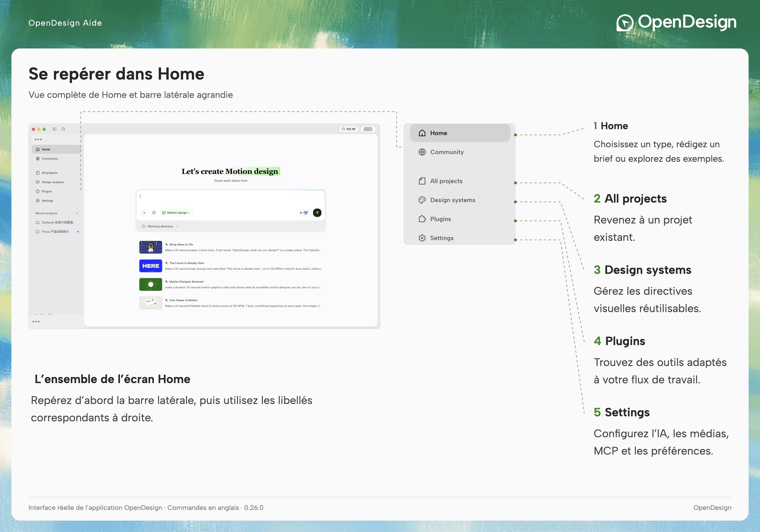Click the Settings gear icon in enlarged sidebar
760x532 pixels.
(422, 238)
